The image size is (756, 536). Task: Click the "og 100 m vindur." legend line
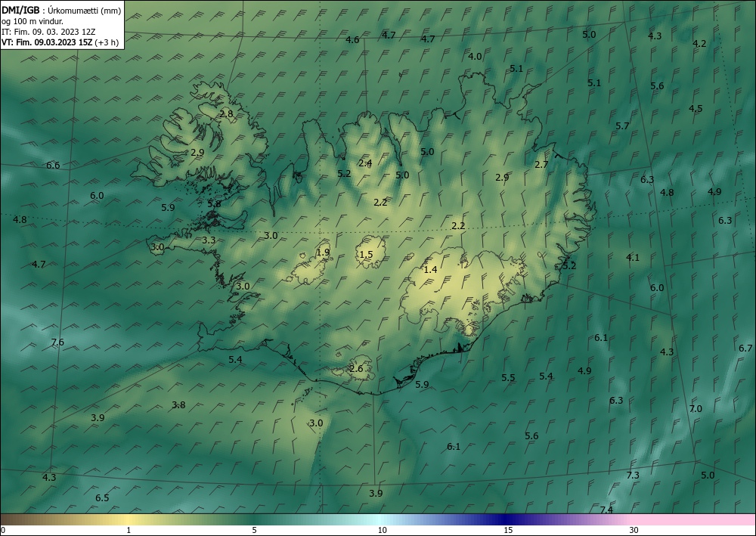coord(33,21)
